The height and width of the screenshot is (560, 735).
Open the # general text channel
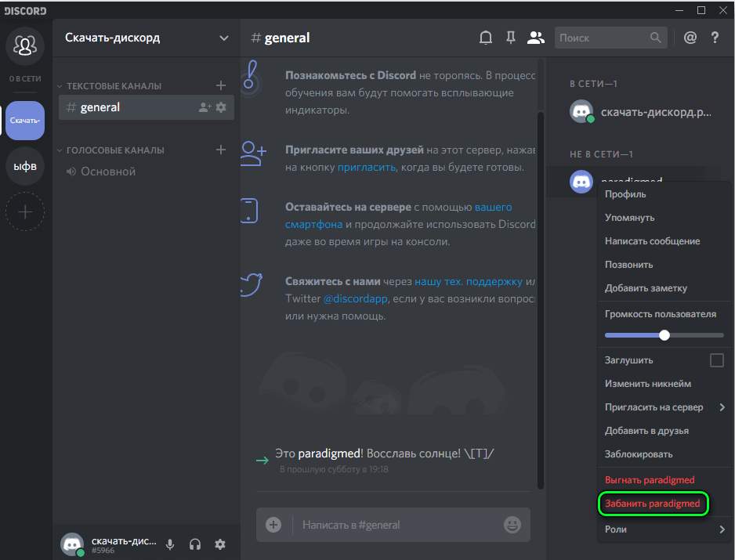click(x=147, y=107)
